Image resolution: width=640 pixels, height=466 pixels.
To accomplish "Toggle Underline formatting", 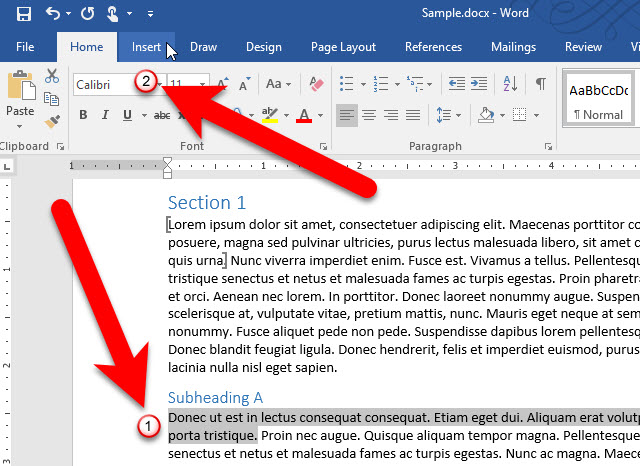I will tap(127, 115).
